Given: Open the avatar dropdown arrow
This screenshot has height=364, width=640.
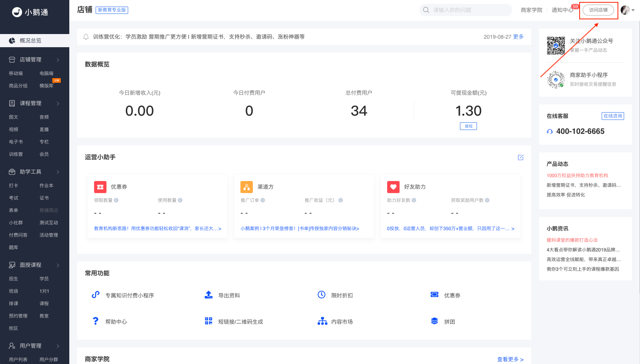Looking at the screenshot, I should tap(633, 10).
